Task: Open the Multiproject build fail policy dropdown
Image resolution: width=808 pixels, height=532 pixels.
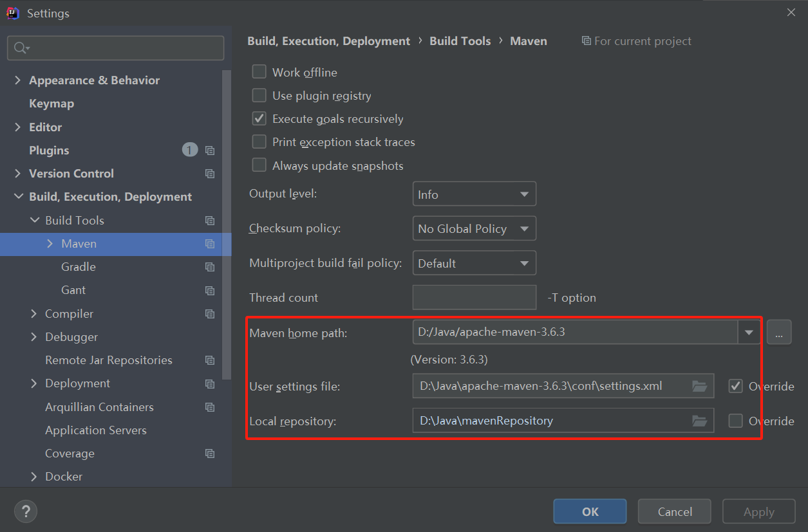Action: coord(474,263)
